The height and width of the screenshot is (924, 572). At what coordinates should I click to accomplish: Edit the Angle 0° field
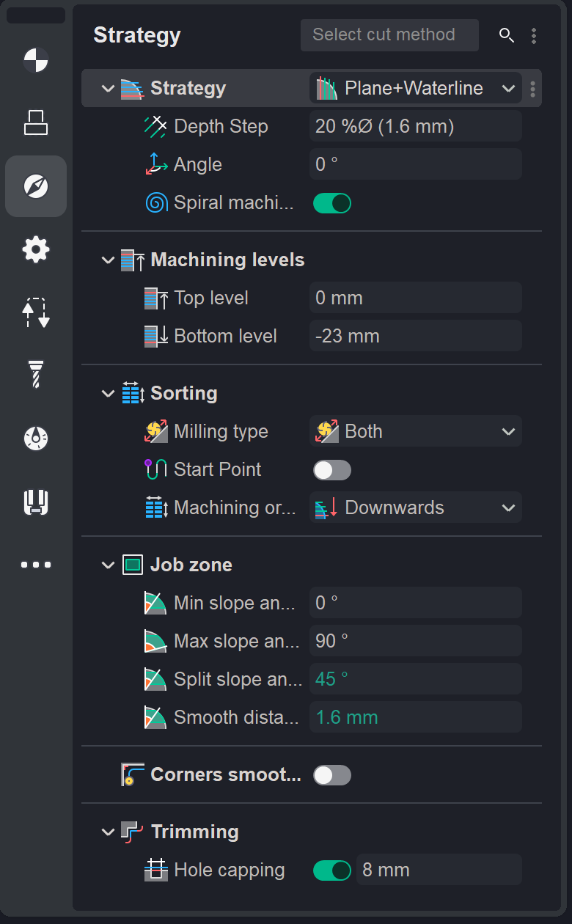coord(416,164)
